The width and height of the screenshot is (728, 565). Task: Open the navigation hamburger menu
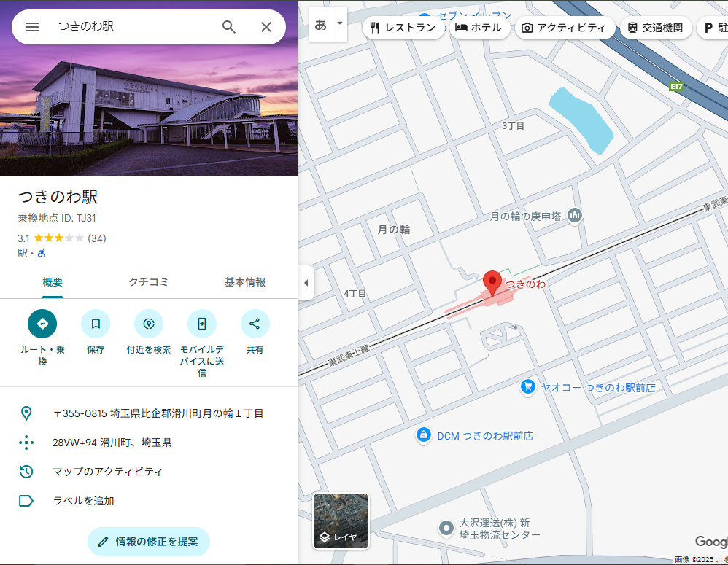coord(31,26)
